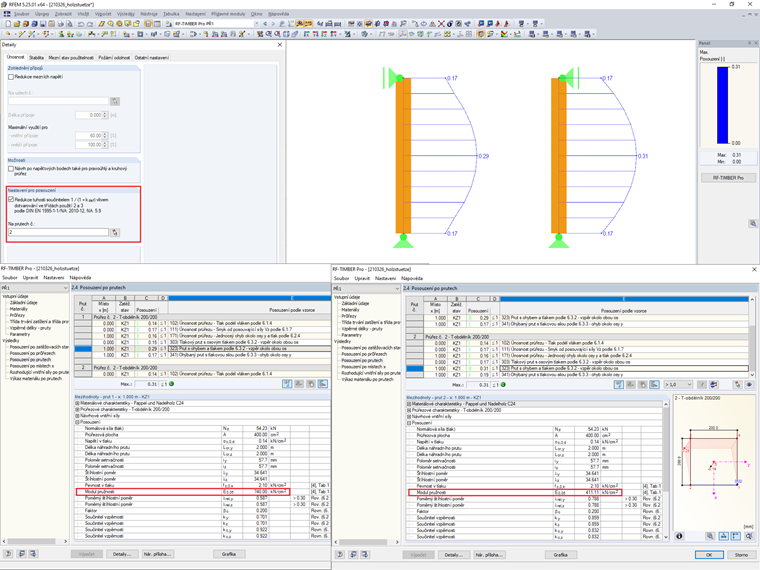Image resolution: width=760 pixels, height=570 pixels.
Task: Click the Open file folder icon
Action: pos(17,23)
